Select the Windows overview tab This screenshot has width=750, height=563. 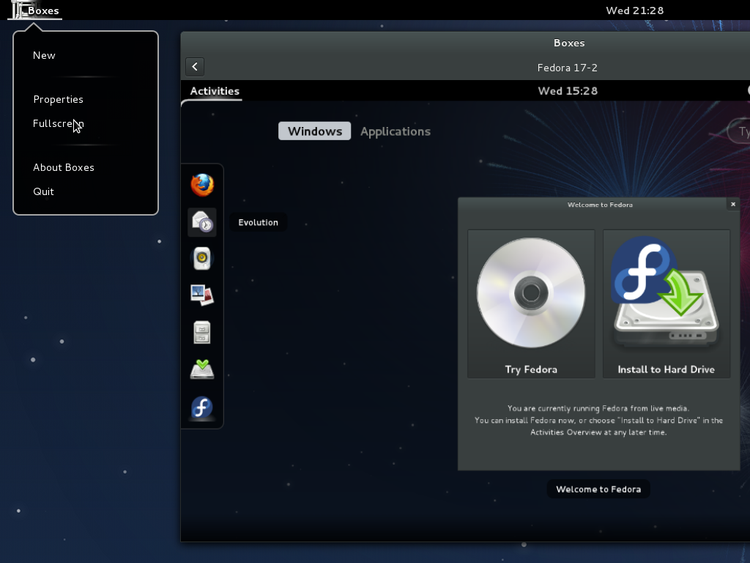pyautogui.click(x=314, y=131)
